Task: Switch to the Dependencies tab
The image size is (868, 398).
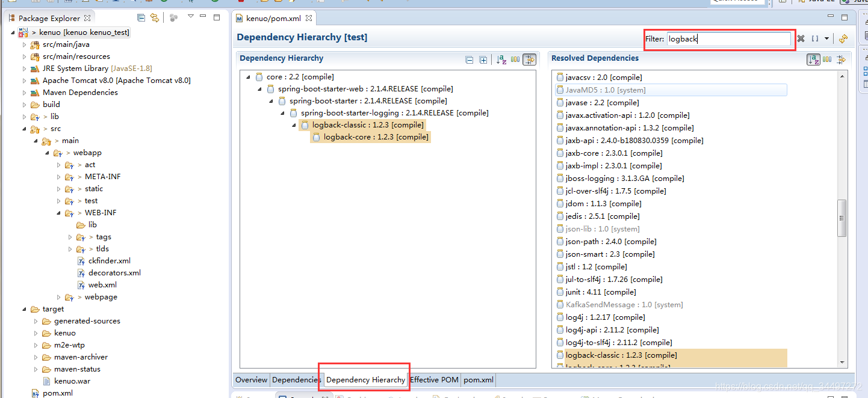Action: [x=296, y=380]
